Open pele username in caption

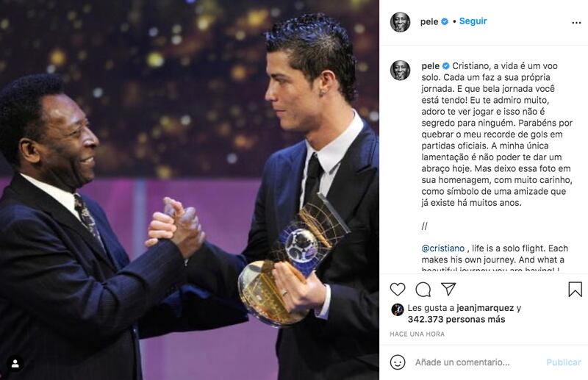pyautogui.click(x=430, y=66)
